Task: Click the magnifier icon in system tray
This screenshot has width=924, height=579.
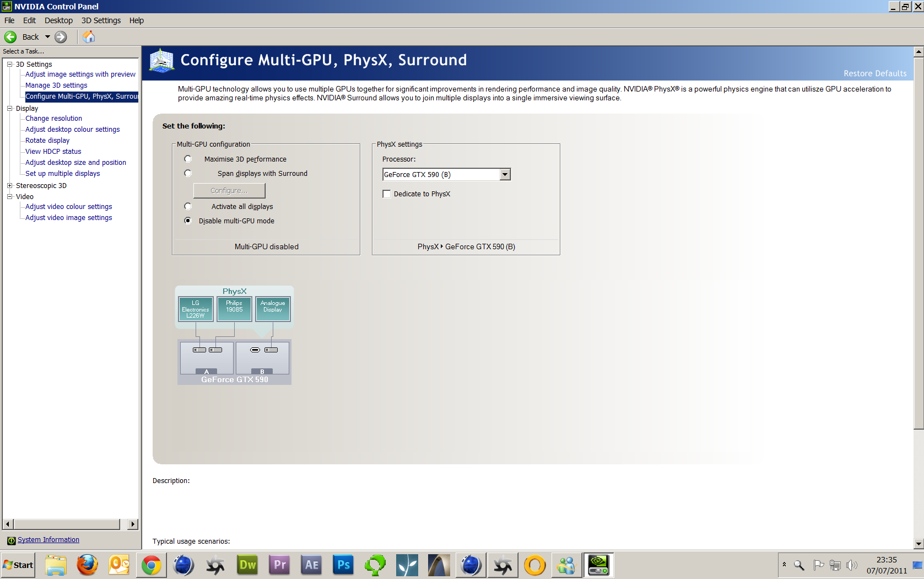Action: [799, 565]
